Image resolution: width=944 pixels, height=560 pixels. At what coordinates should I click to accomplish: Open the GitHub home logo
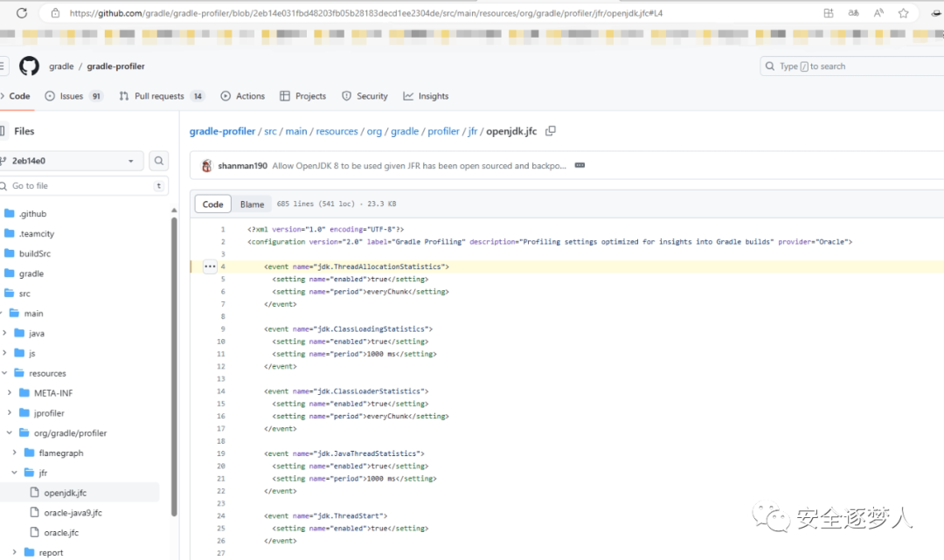(29, 66)
